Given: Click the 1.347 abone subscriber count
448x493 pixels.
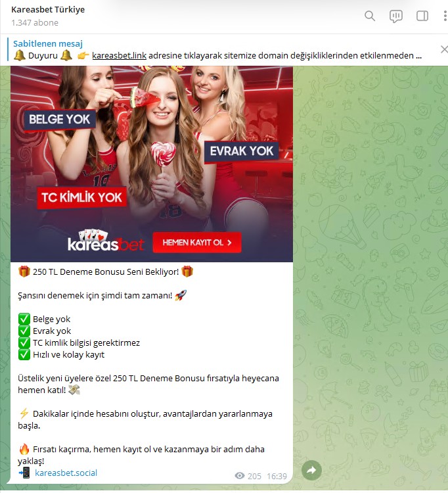Looking at the screenshot, I should pyautogui.click(x=35, y=23).
